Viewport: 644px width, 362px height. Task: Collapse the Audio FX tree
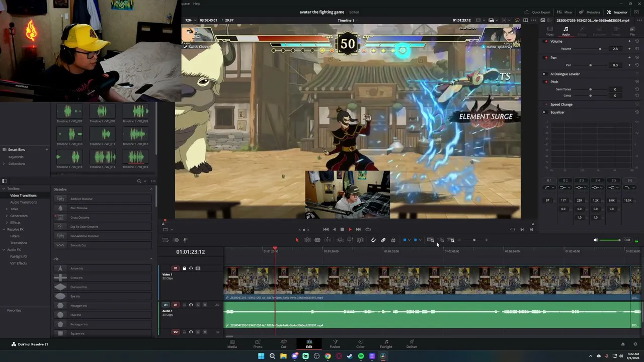click(4, 250)
